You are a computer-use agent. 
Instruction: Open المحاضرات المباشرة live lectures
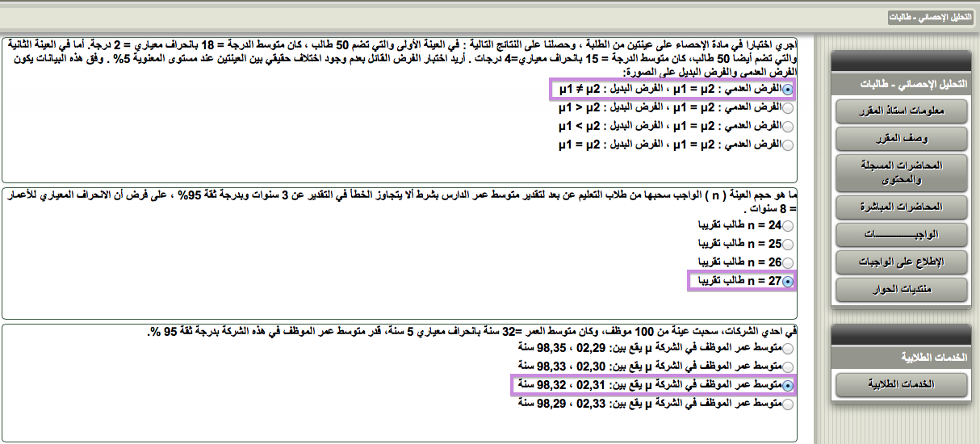point(901,207)
